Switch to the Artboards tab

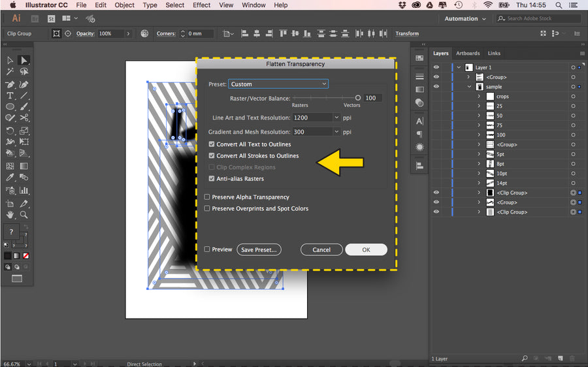(x=468, y=54)
